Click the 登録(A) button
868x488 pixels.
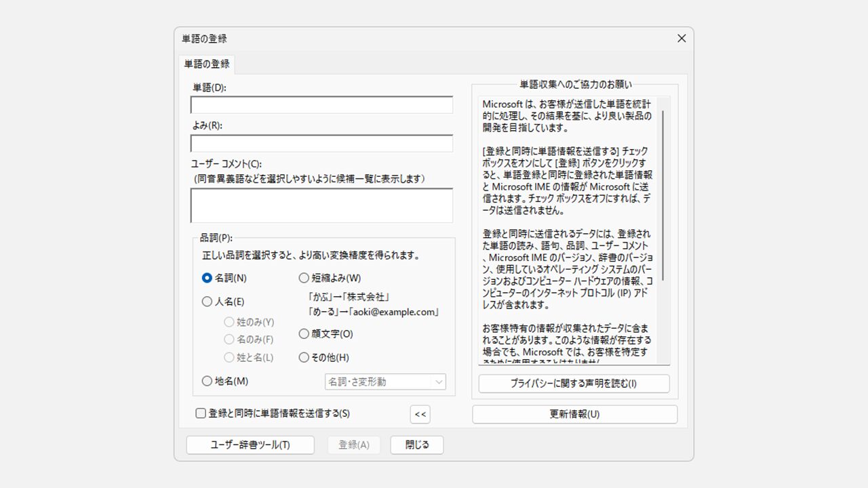point(354,445)
